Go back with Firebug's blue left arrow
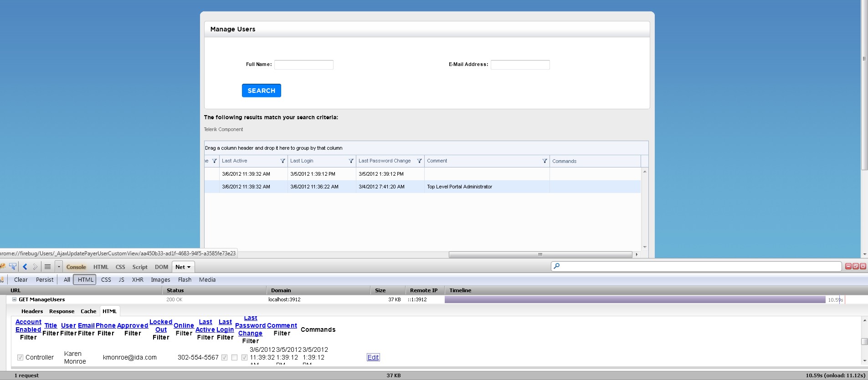Screen dimensions: 868x380 [25, 267]
